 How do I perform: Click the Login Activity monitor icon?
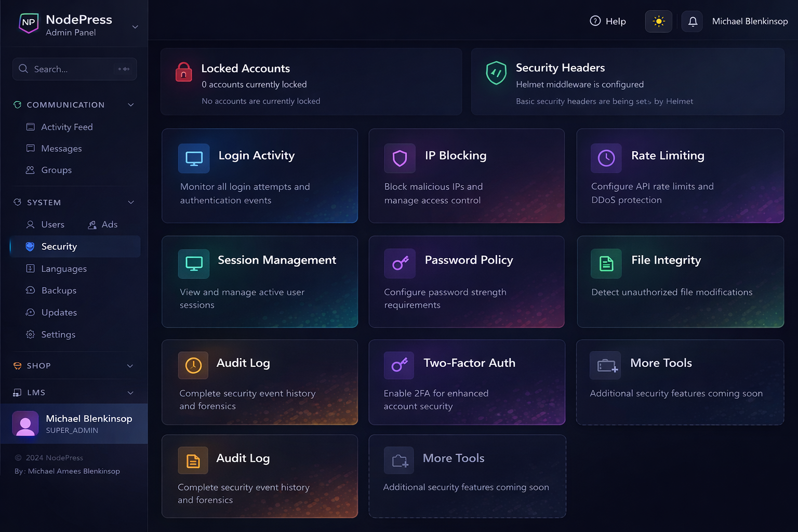click(194, 158)
